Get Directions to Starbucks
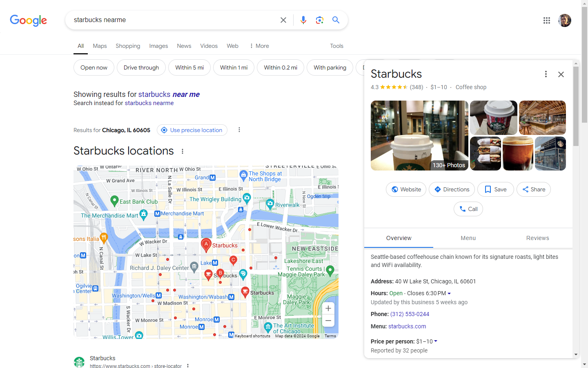This screenshot has height=368, width=588. click(x=452, y=189)
